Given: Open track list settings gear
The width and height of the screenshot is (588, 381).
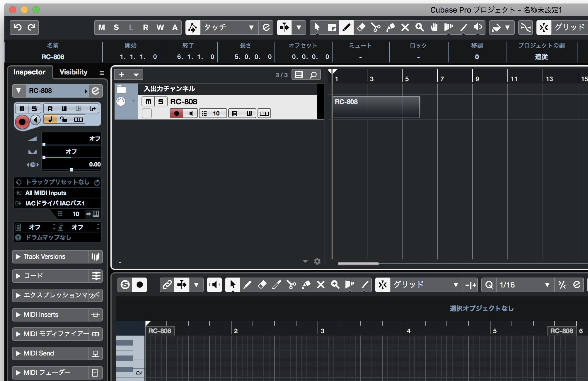Looking at the screenshot, I should tap(317, 261).
